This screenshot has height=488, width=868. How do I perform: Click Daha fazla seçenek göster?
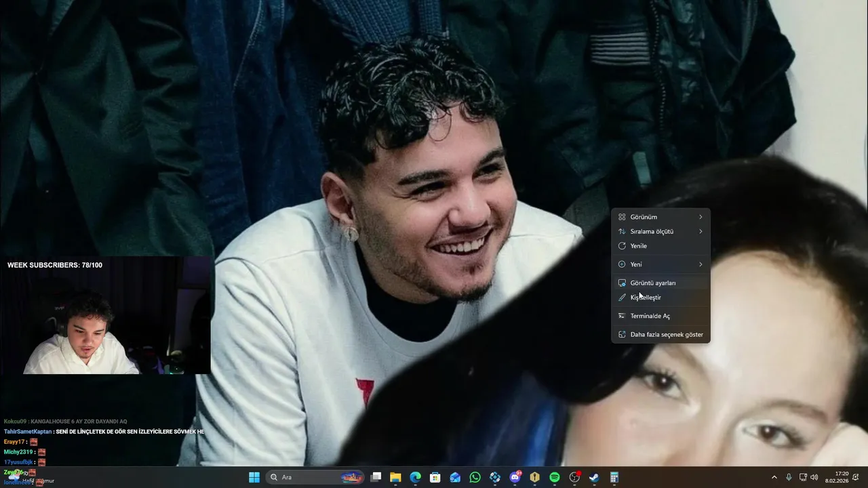[660, 334]
